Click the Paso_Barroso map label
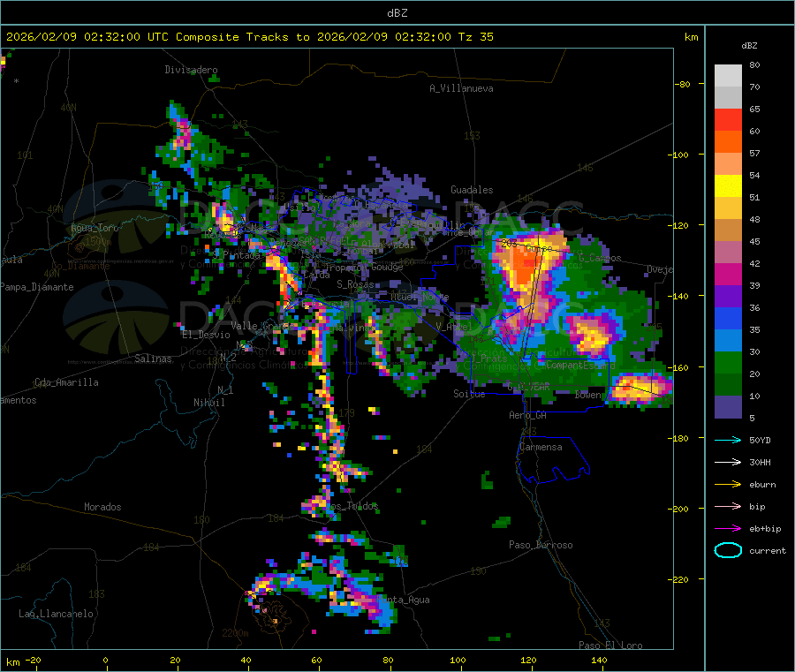795x672 pixels. coord(541,545)
